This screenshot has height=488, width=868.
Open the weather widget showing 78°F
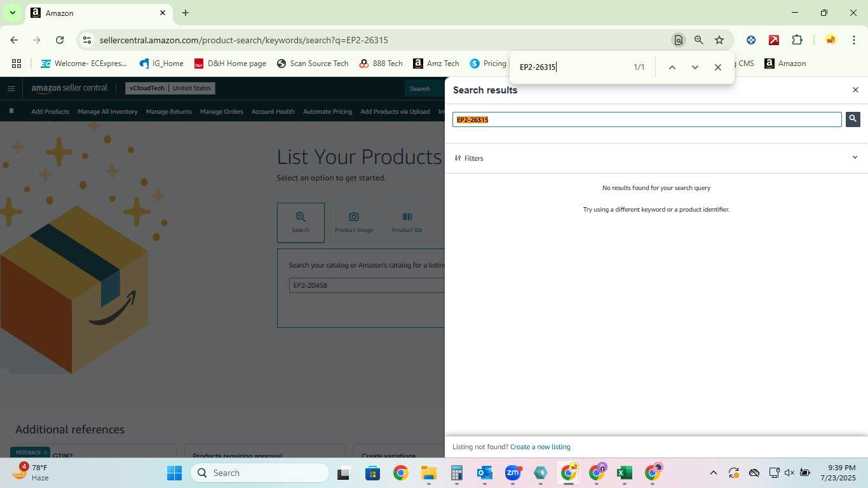point(32,473)
